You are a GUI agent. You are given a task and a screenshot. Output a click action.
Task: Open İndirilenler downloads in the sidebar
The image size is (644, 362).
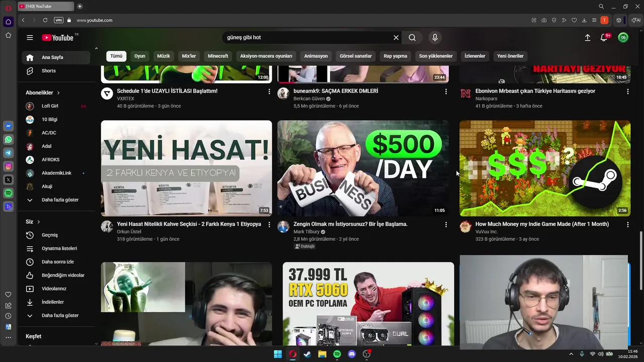(56, 302)
